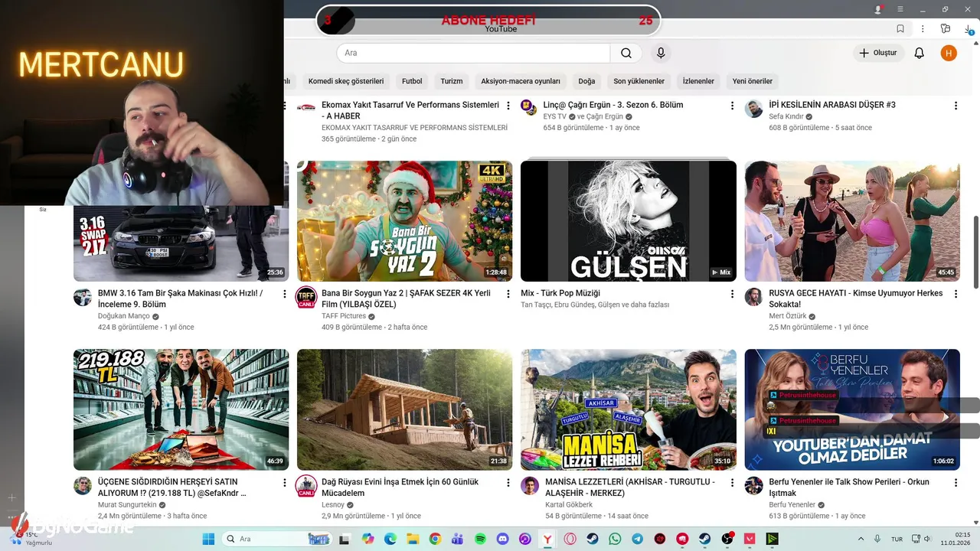Open the orange H account avatar menu

[949, 53]
